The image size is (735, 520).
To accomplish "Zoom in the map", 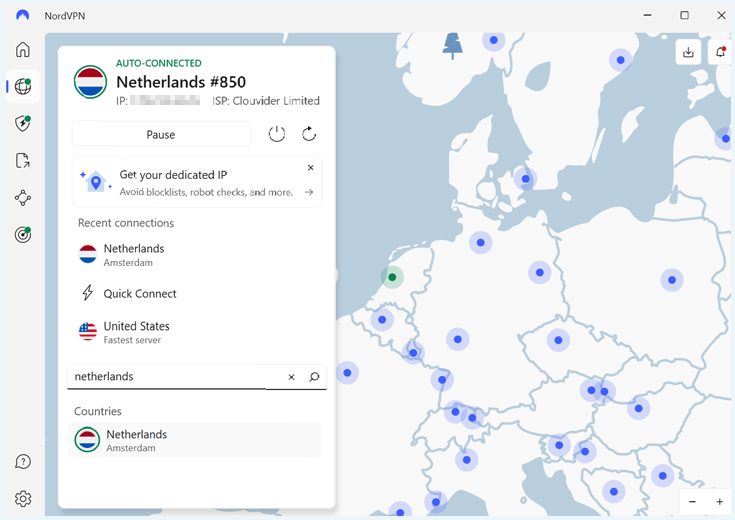I will click(720, 501).
